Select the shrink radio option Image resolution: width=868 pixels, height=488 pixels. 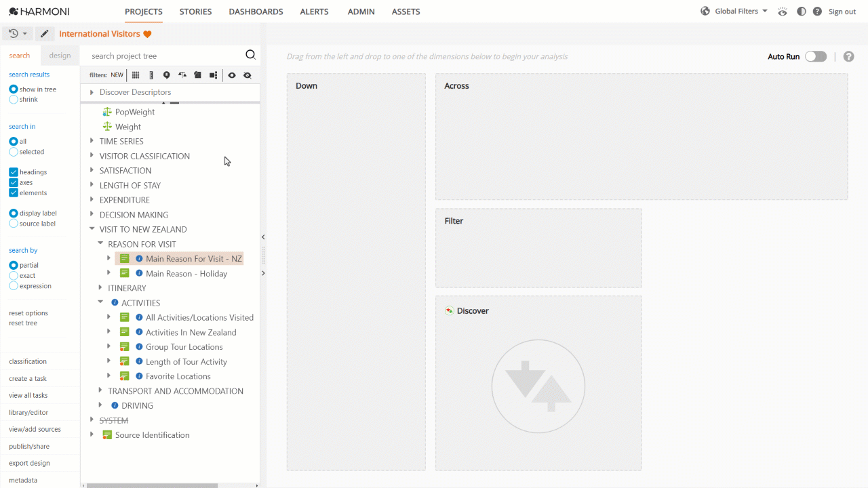click(14, 100)
